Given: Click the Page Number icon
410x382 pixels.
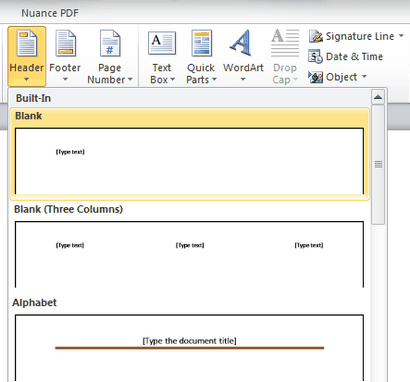Looking at the screenshot, I should click(x=110, y=43).
